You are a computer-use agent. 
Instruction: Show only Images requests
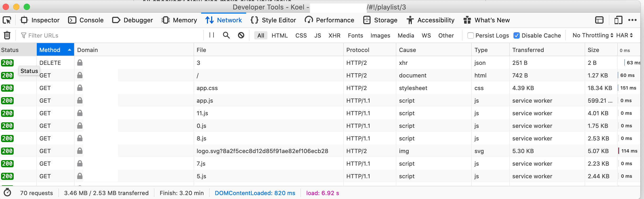(380, 35)
